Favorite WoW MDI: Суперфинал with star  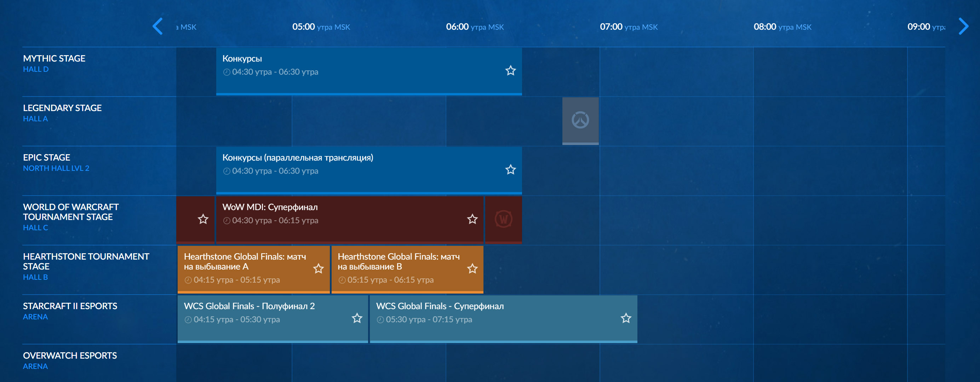click(472, 219)
